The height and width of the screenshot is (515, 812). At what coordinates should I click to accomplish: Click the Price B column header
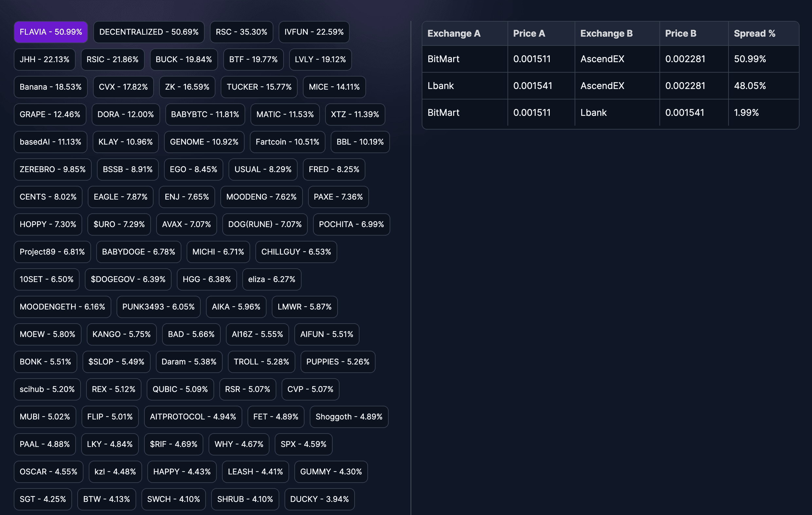click(x=681, y=33)
